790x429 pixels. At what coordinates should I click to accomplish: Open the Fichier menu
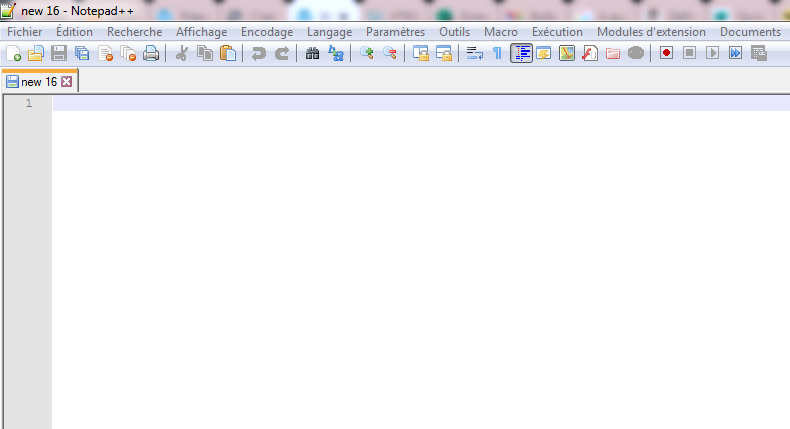pos(25,32)
